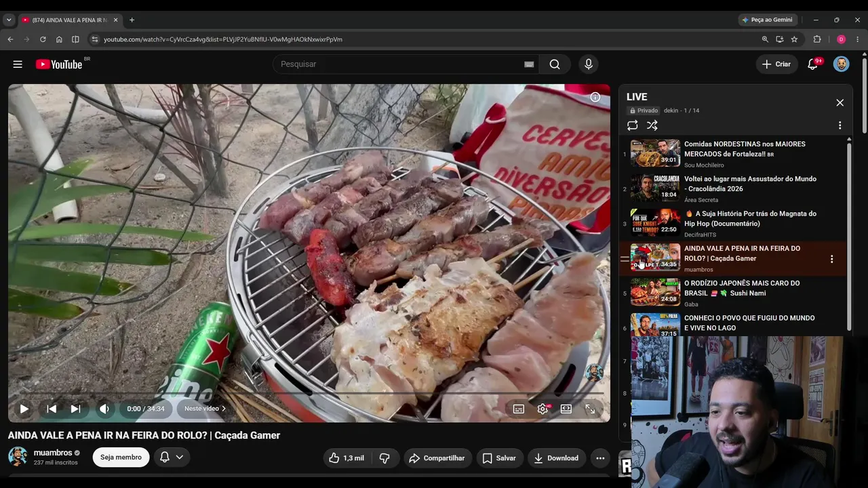Open more actions below the video
This screenshot has height=488, width=868.
coord(600,458)
